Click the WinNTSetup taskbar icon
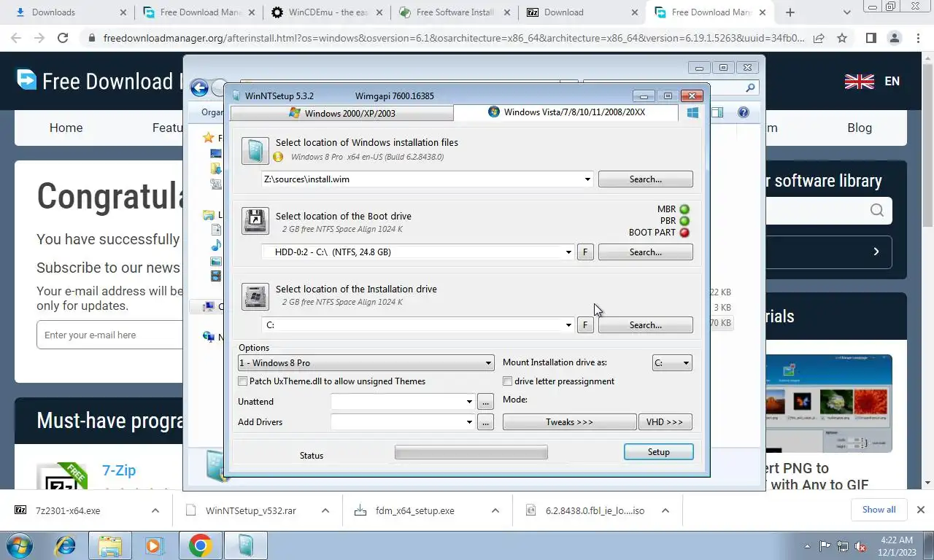 click(x=246, y=545)
